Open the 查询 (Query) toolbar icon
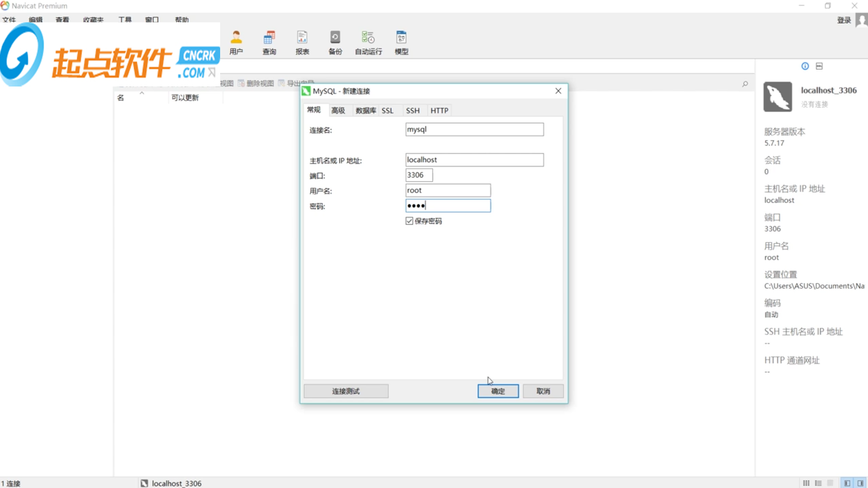The width and height of the screenshot is (868, 488). coord(269,43)
